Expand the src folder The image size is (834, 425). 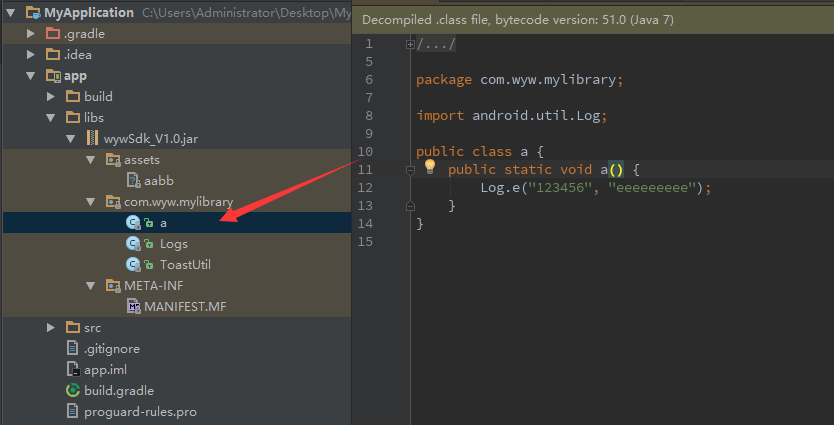(51, 328)
